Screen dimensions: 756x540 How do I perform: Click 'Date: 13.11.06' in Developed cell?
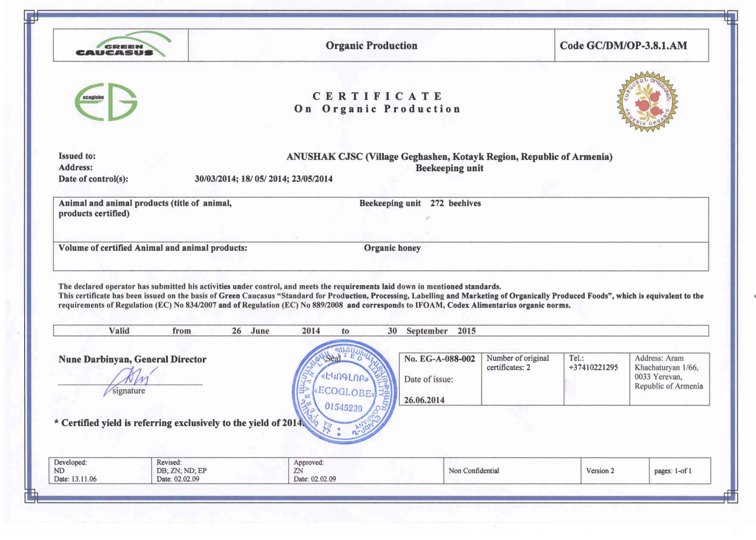tap(75, 479)
